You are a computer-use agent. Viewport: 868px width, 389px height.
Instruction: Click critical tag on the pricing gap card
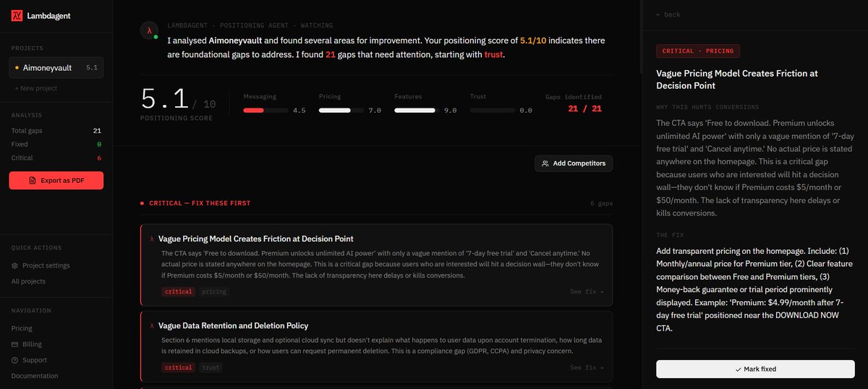tap(178, 292)
